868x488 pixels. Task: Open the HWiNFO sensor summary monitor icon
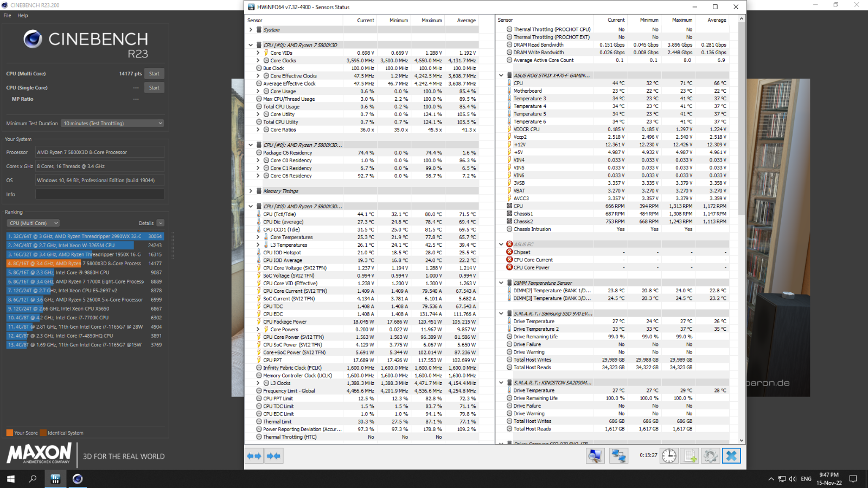pyautogui.click(x=595, y=456)
